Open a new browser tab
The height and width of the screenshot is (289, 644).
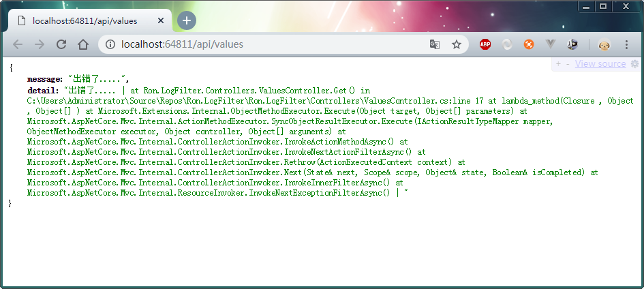[x=187, y=20]
